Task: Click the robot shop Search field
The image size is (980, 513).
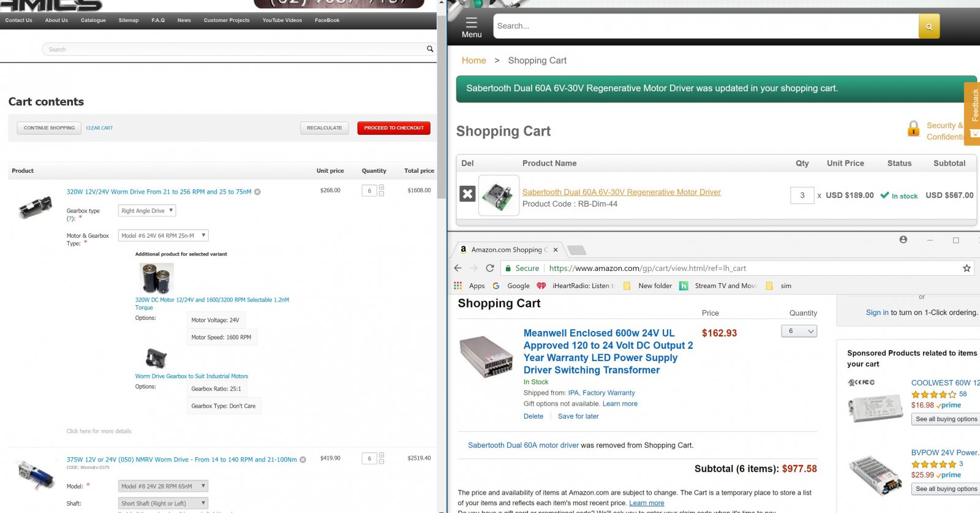Action: [x=706, y=26]
